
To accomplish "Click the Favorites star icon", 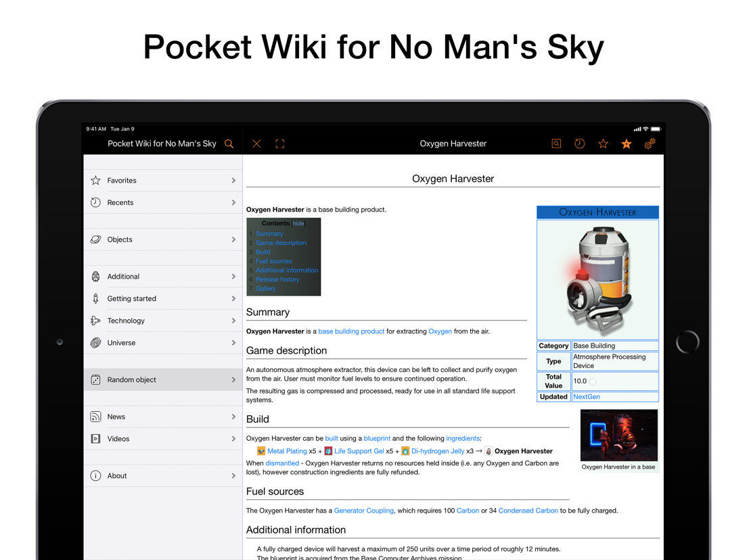I will point(96,181).
